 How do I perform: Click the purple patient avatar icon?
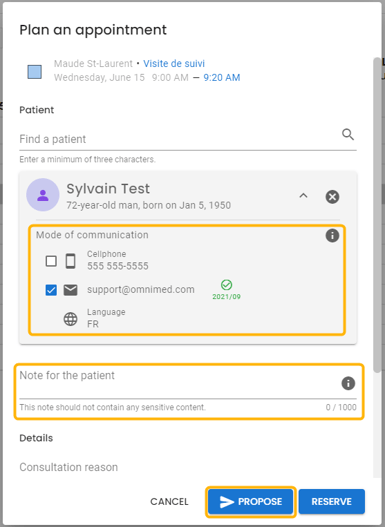point(43,195)
